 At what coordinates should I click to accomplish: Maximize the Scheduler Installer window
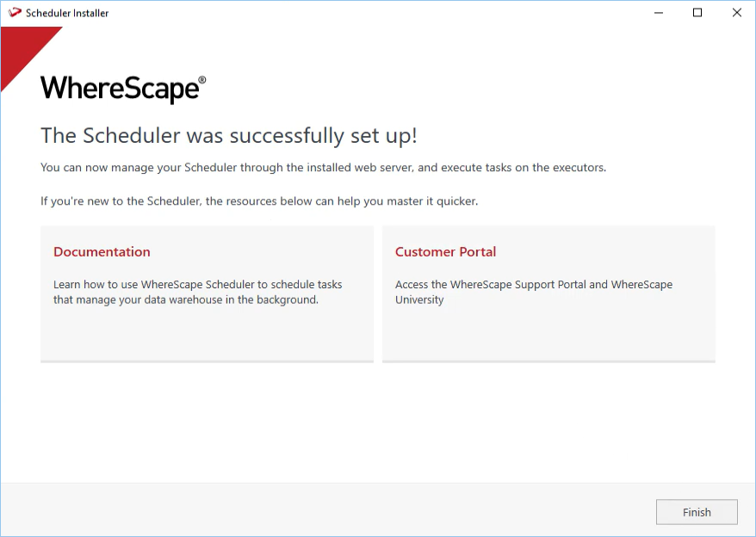(x=697, y=13)
